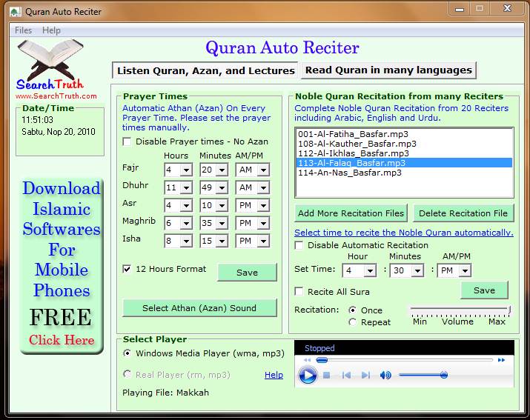Click the rewind icon beside seek bar
530x420 pixels.
[307, 360]
